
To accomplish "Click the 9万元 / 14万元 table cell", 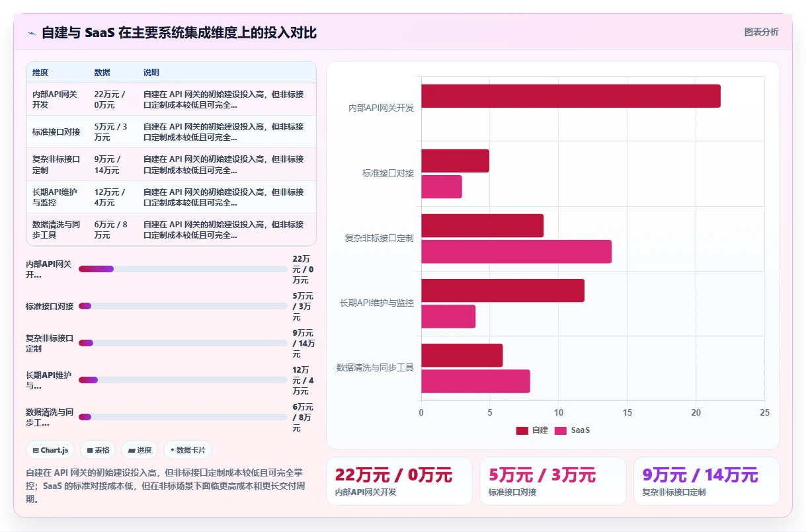I will point(113,165).
